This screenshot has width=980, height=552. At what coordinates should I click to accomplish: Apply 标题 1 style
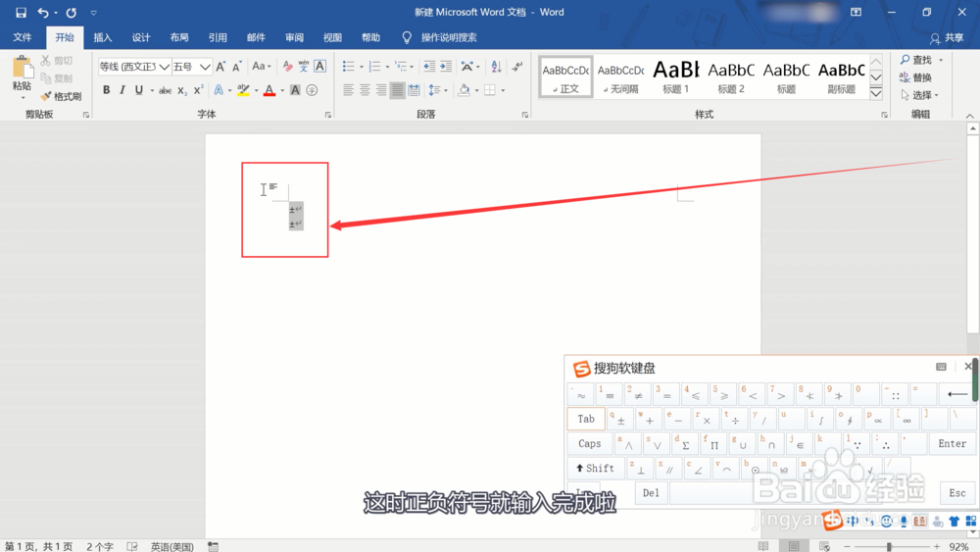tap(675, 76)
